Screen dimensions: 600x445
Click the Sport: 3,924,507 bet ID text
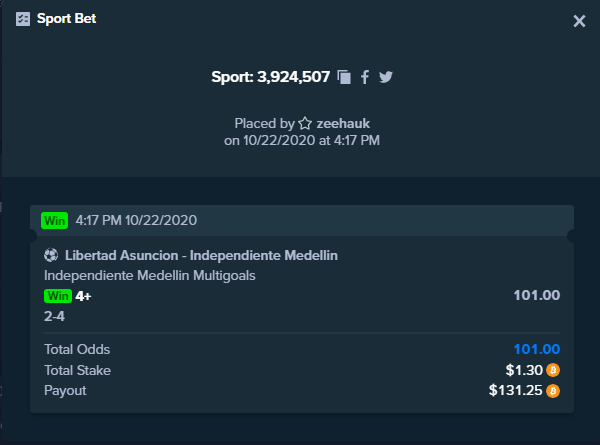click(271, 77)
